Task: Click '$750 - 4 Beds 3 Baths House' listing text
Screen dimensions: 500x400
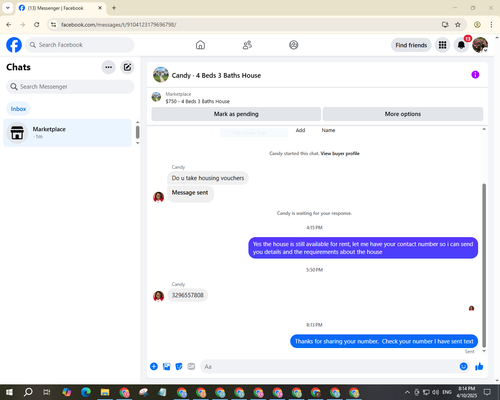Action: (198, 102)
